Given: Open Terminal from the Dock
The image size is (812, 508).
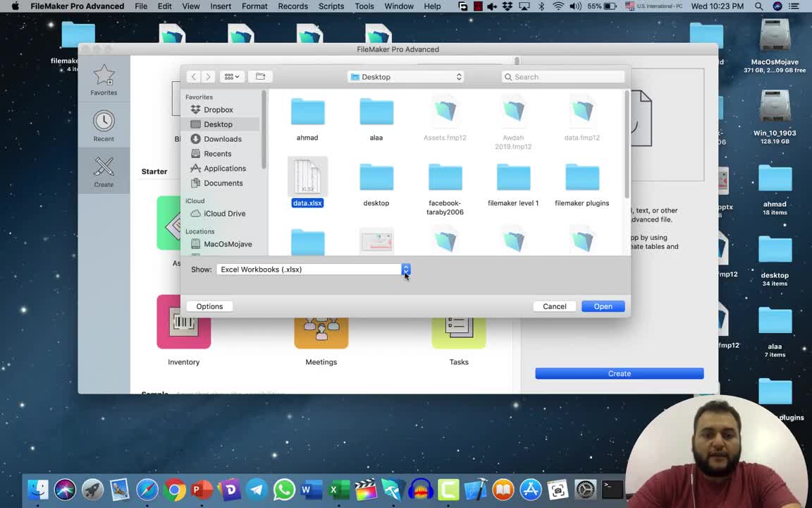Looking at the screenshot, I should (613, 490).
